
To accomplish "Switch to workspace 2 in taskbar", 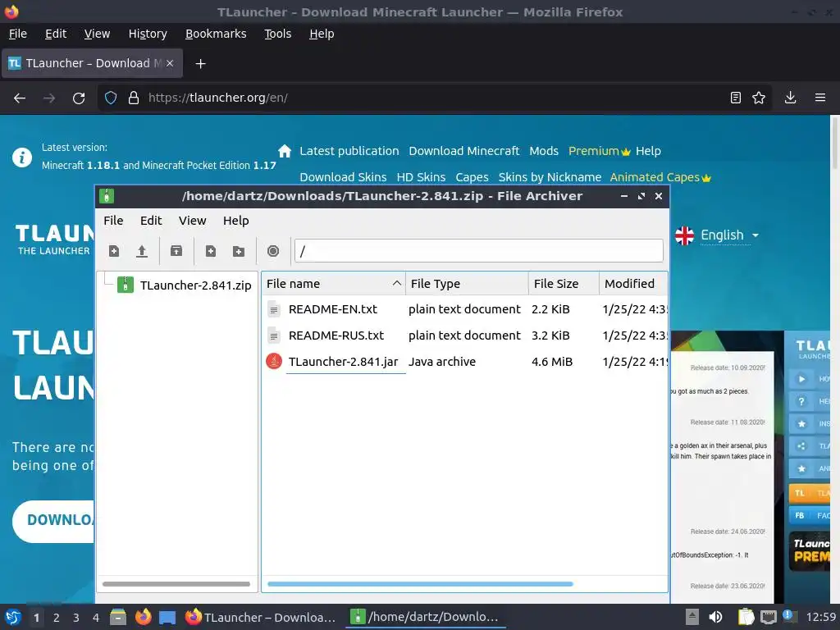I will (x=57, y=618).
